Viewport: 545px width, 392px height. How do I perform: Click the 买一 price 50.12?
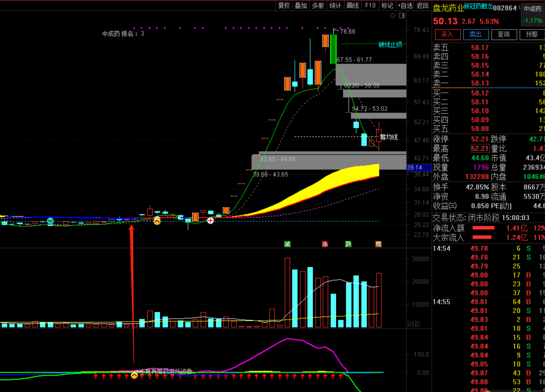coord(480,93)
